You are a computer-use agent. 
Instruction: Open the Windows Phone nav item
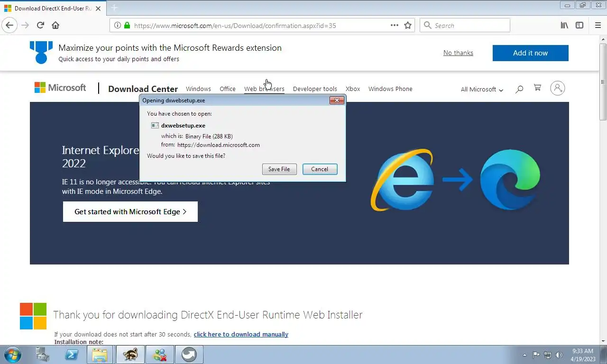click(x=390, y=89)
